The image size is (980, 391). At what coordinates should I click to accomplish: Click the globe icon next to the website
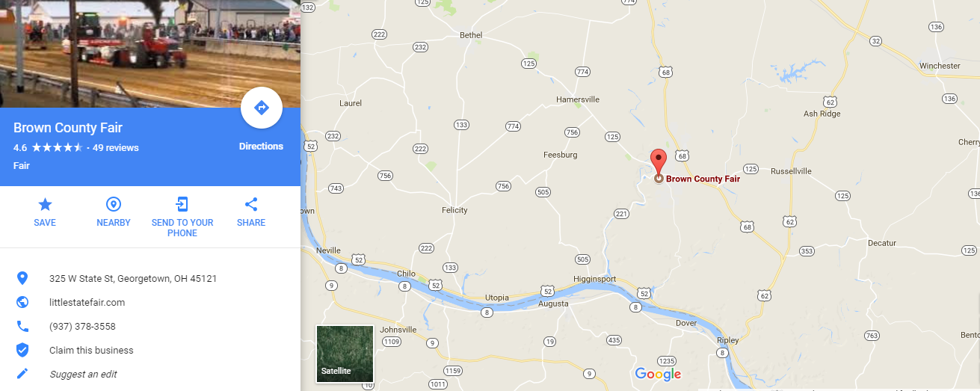(22, 302)
